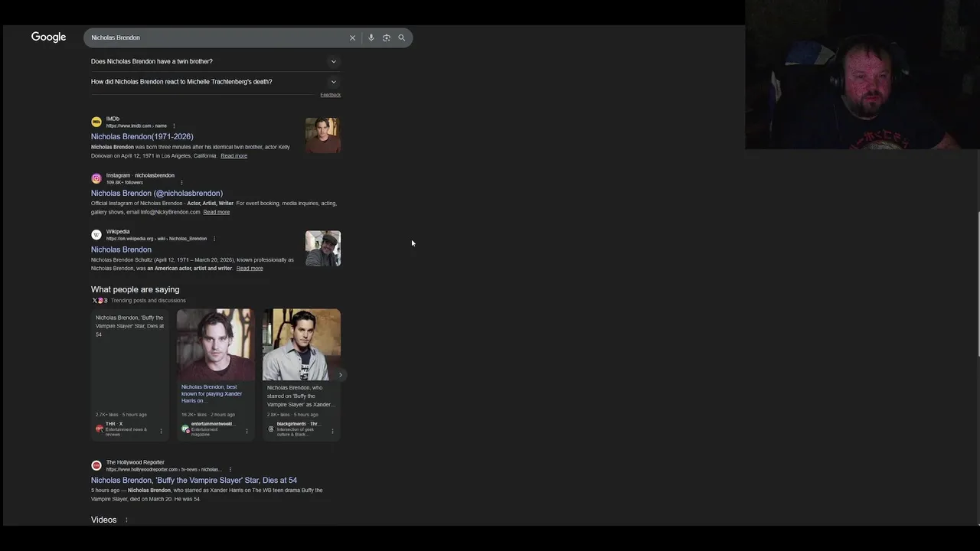Open more options for the Wikipedia result
The width and height of the screenshot is (980, 551).
(x=214, y=239)
